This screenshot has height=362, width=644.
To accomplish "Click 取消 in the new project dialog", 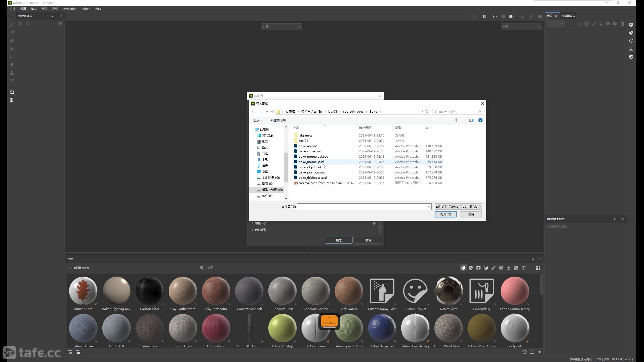I will pos(368,240).
